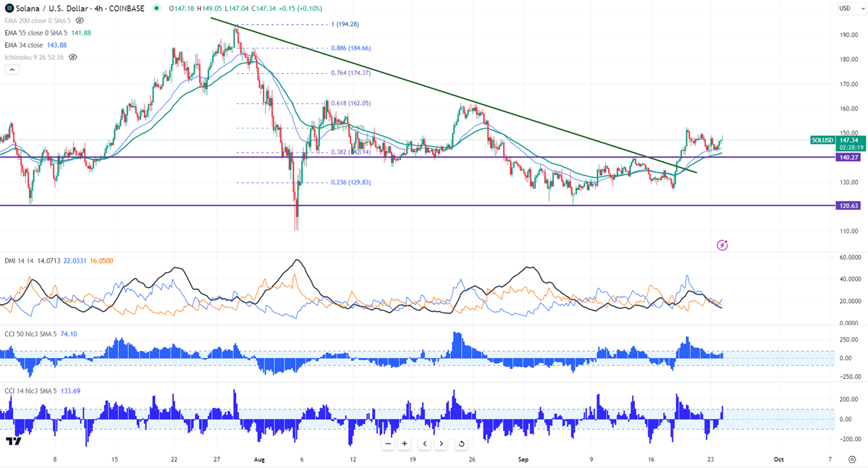The height and width of the screenshot is (468, 868).
Task: Click the EMA 55 value 141.88
Action: (x=81, y=33)
